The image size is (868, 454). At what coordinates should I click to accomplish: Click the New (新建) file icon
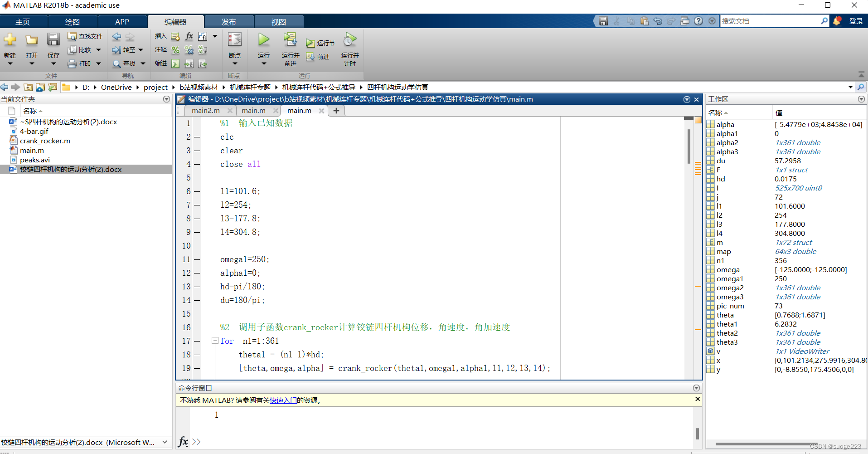10,40
